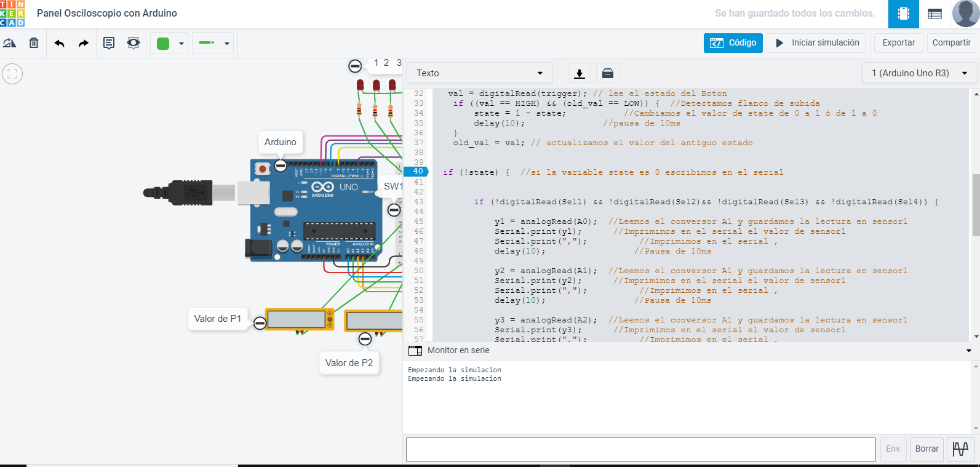Click Iniciar simulación button
The height and width of the screenshot is (467, 980).
816,43
